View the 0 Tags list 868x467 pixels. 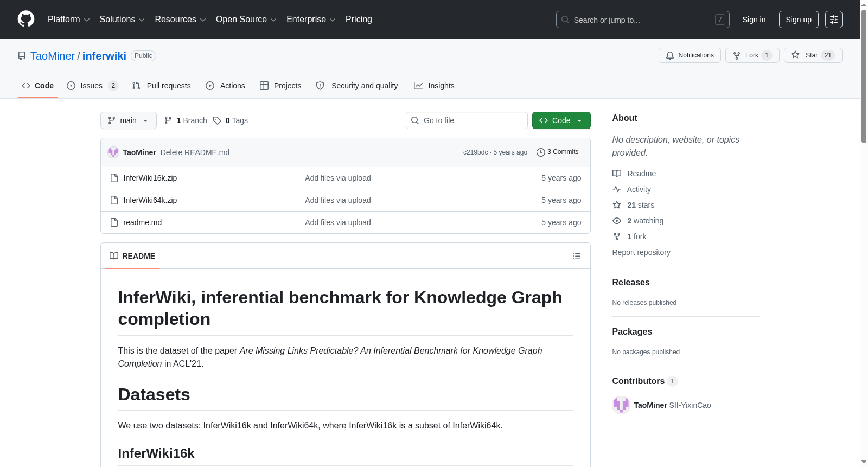[231, 120]
